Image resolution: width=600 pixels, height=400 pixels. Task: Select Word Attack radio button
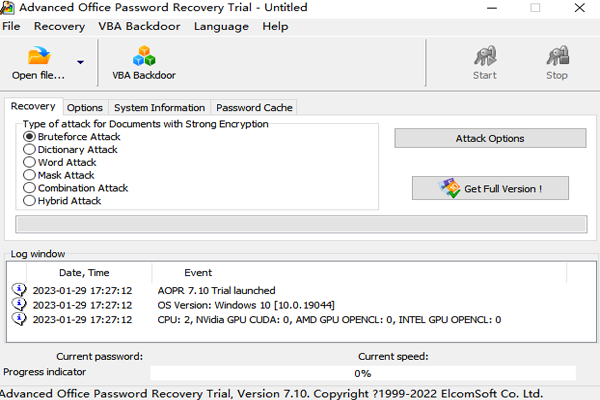[x=29, y=162]
